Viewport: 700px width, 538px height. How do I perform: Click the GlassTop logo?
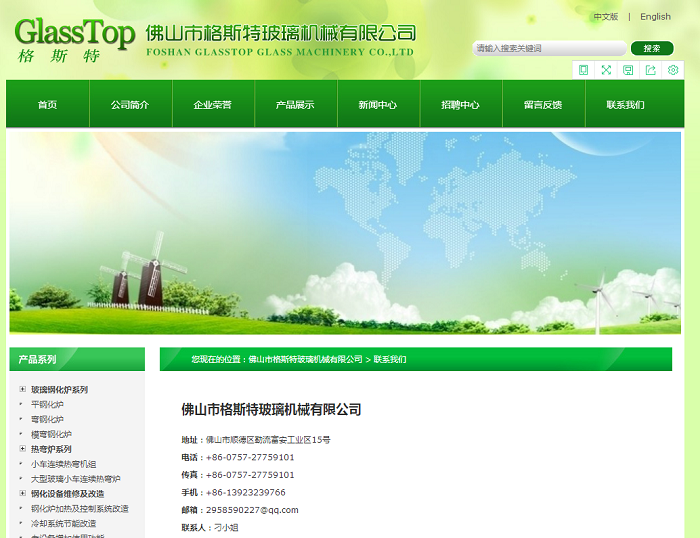pos(74,40)
